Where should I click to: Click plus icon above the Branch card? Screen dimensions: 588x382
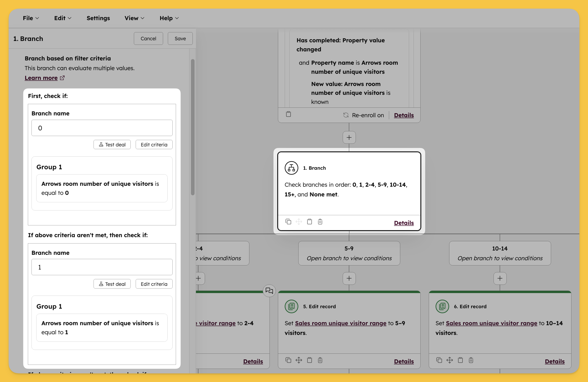pos(349,137)
